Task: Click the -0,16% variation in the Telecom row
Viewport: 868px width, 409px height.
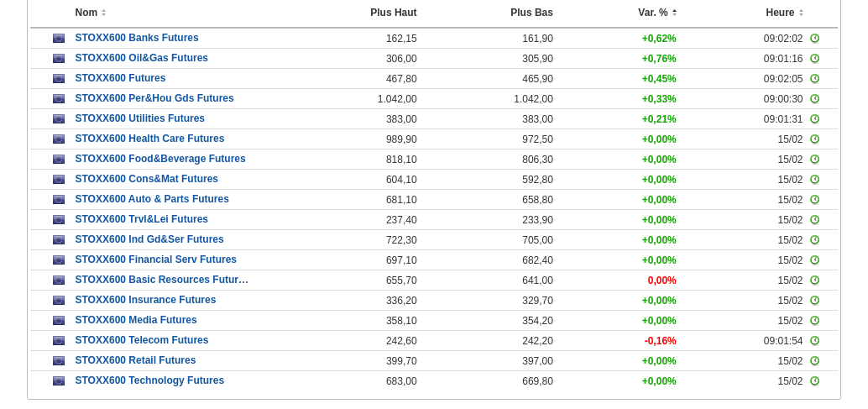Action: [660, 341]
